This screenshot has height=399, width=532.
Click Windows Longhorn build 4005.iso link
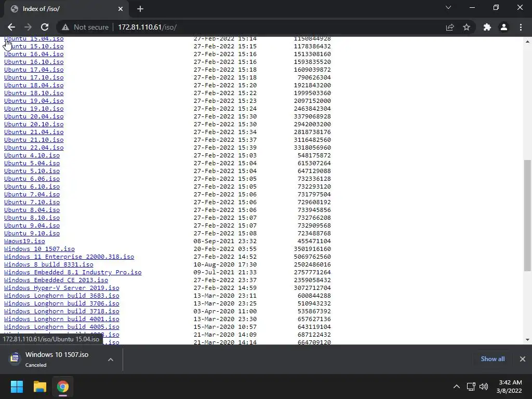pos(61,327)
